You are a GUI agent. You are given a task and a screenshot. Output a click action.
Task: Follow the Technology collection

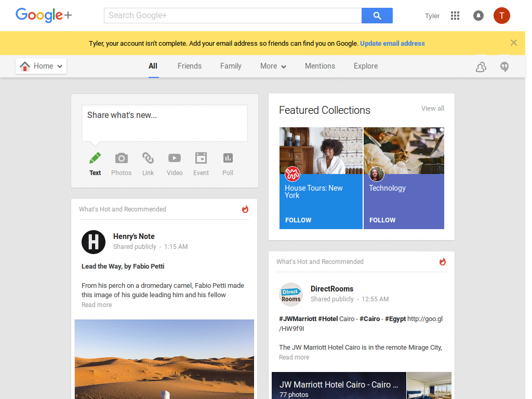pyautogui.click(x=382, y=220)
